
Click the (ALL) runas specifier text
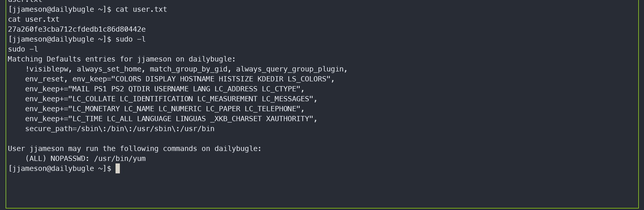coord(36,159)
